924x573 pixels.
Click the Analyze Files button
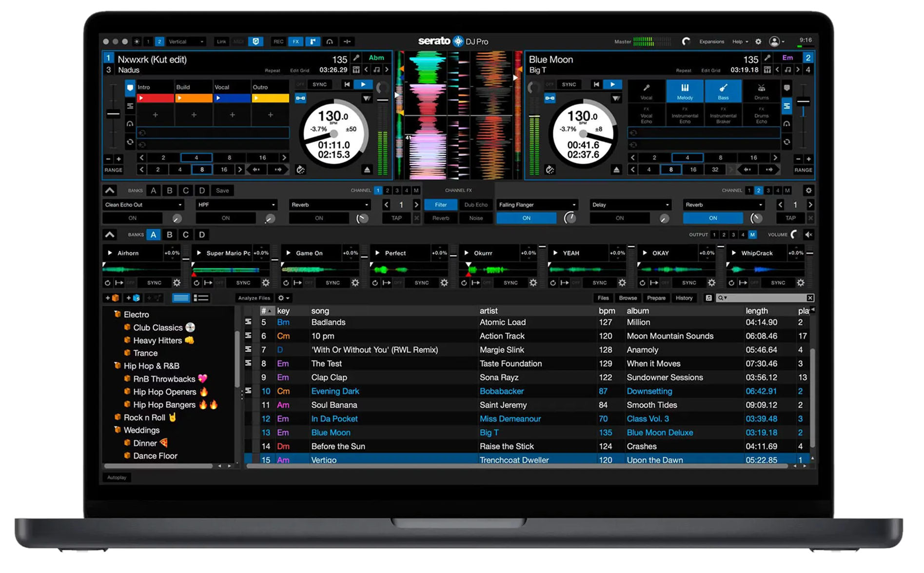coord(254,298)
